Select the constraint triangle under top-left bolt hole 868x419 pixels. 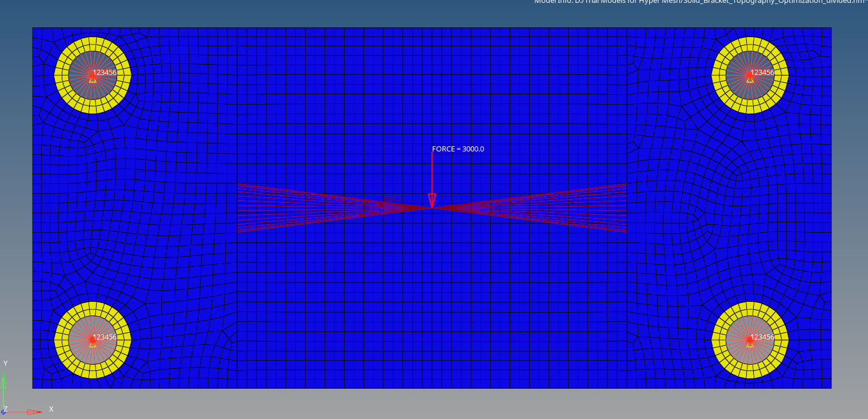point(93,80)
